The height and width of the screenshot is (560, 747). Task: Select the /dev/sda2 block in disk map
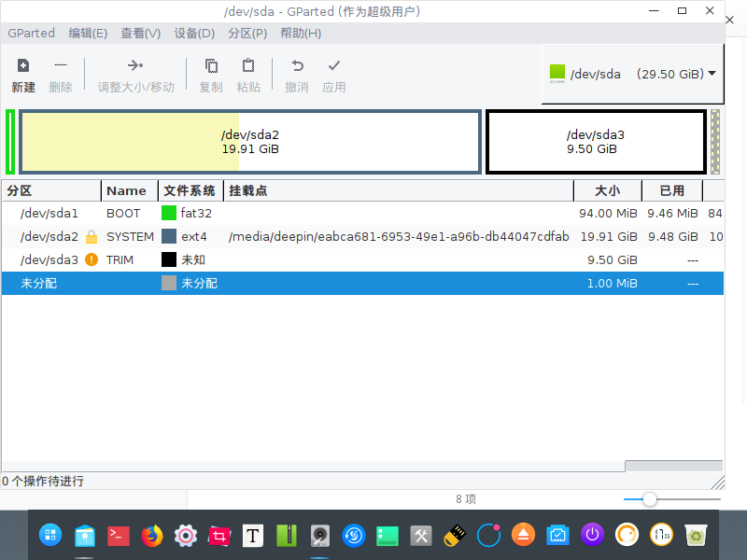coord(250,142)
